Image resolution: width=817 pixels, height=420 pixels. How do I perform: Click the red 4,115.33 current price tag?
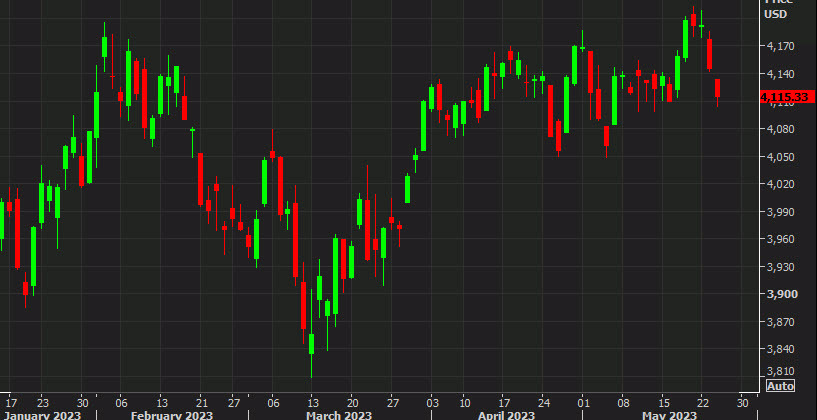coord(787,97)
